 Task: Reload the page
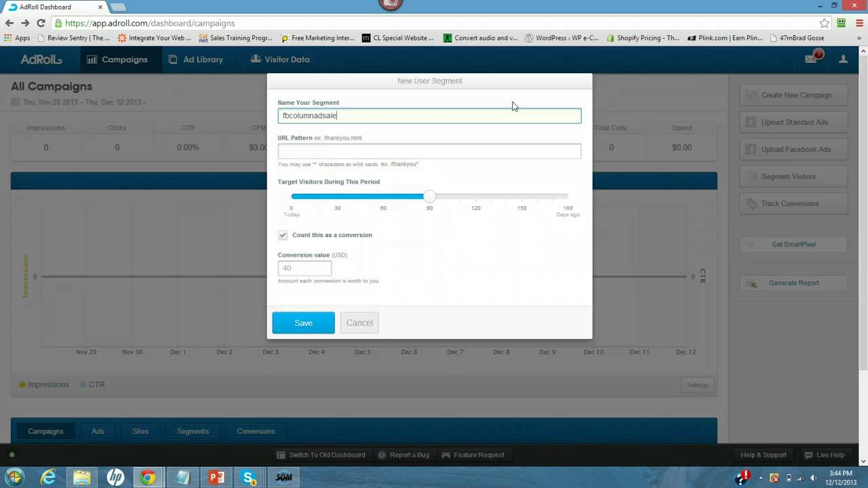pyautogui.click(x=41, y=23)
